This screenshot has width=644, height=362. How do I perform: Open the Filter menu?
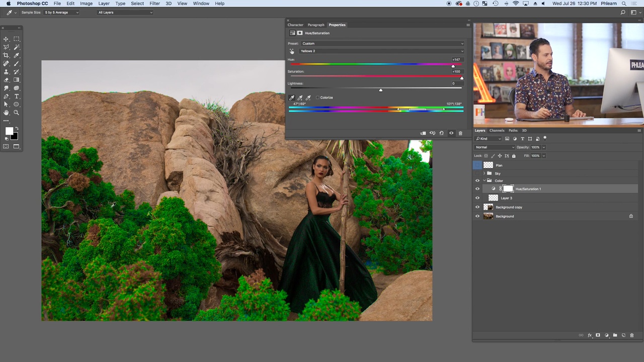click(154, 4)
